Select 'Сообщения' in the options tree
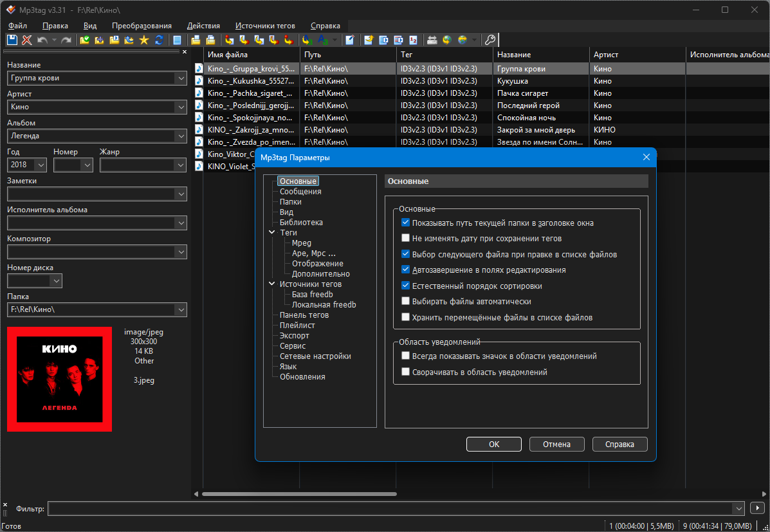The width and height of the screenshot is (770, 532). (x=300, y=192)
